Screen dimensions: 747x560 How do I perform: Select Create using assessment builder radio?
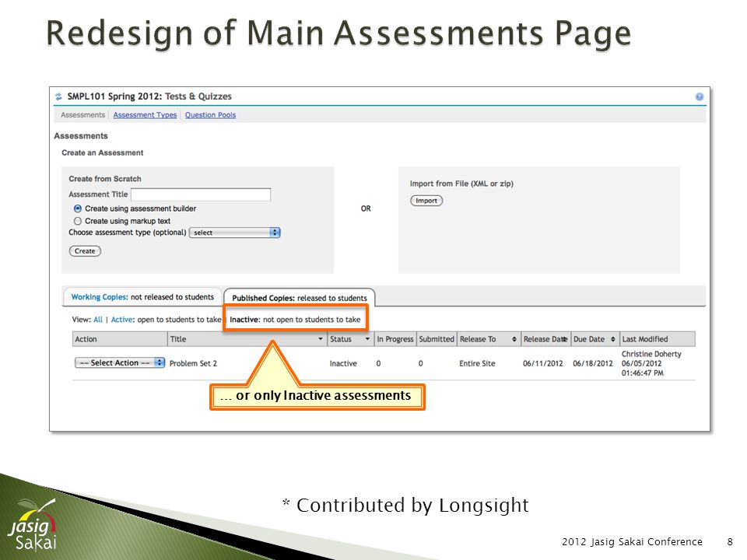[x=78, y=208]
